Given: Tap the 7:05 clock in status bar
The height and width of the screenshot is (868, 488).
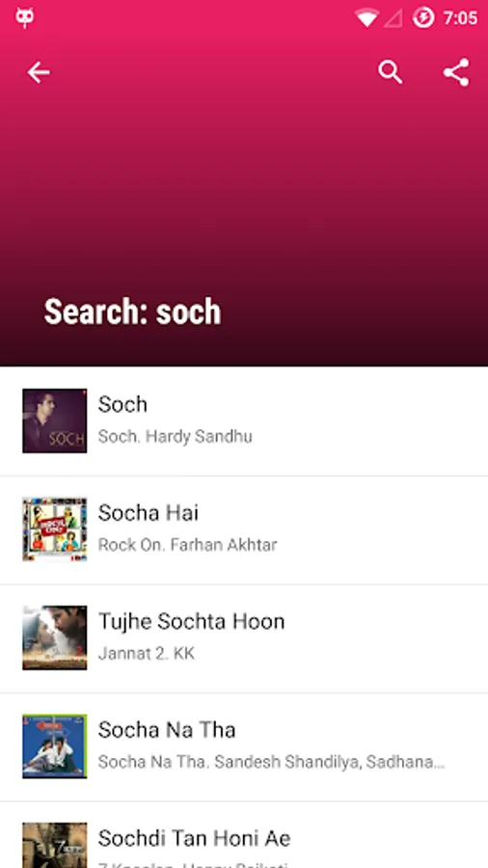Looking at the screenshot, I should tap(460, 18).
